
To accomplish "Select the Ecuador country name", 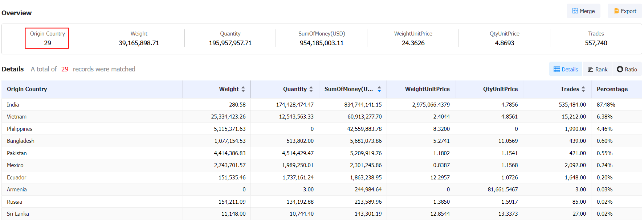I will tap(17, 178).
